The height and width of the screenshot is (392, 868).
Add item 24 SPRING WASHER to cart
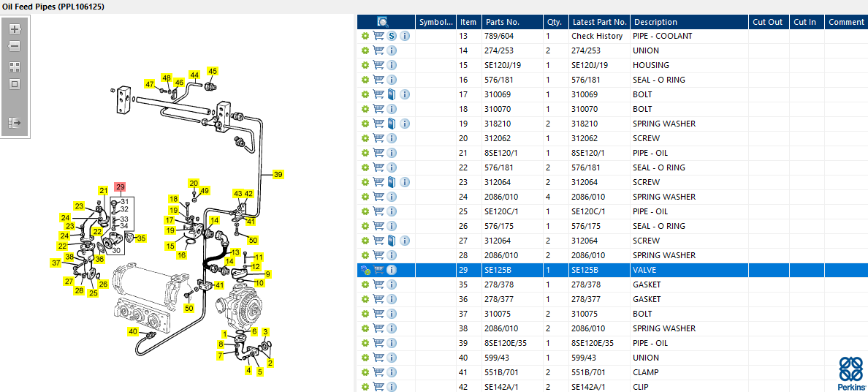point(378,197)
